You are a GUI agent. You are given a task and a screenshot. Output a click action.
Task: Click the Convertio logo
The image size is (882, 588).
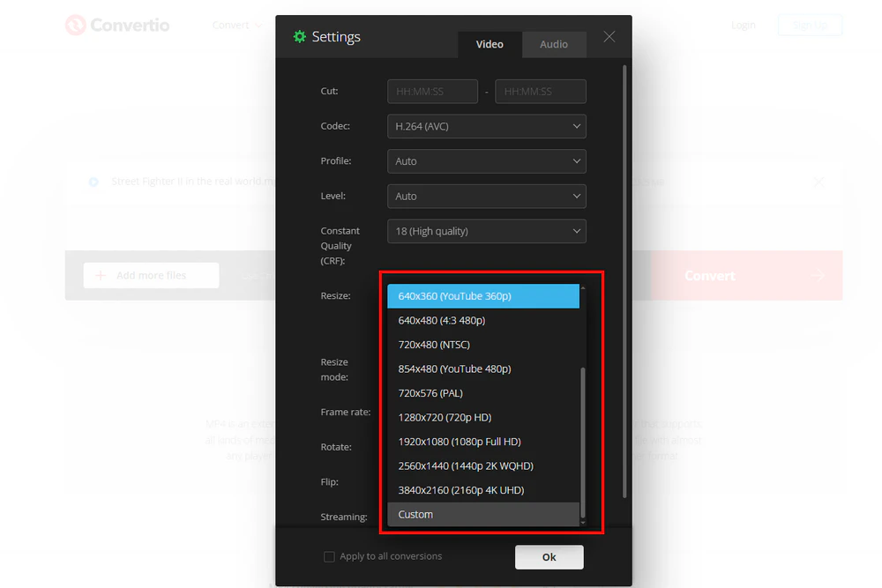click(117, 25)
